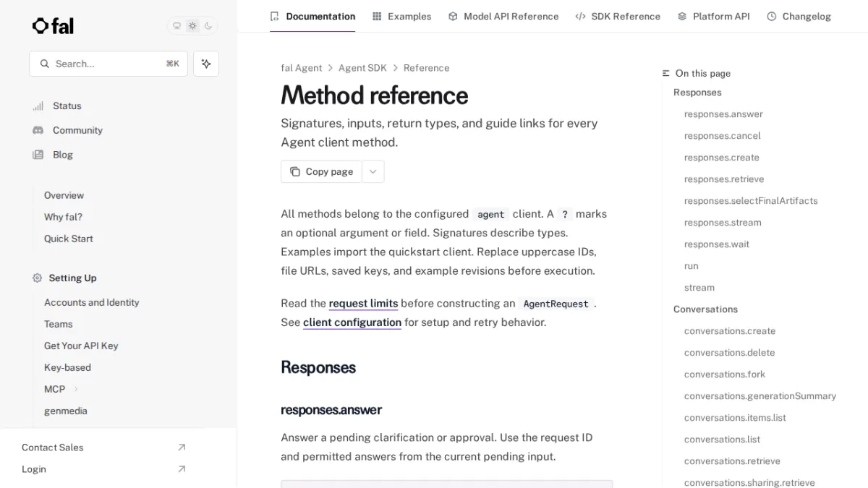Click the Login external arrow icon

tap(182, 469)
